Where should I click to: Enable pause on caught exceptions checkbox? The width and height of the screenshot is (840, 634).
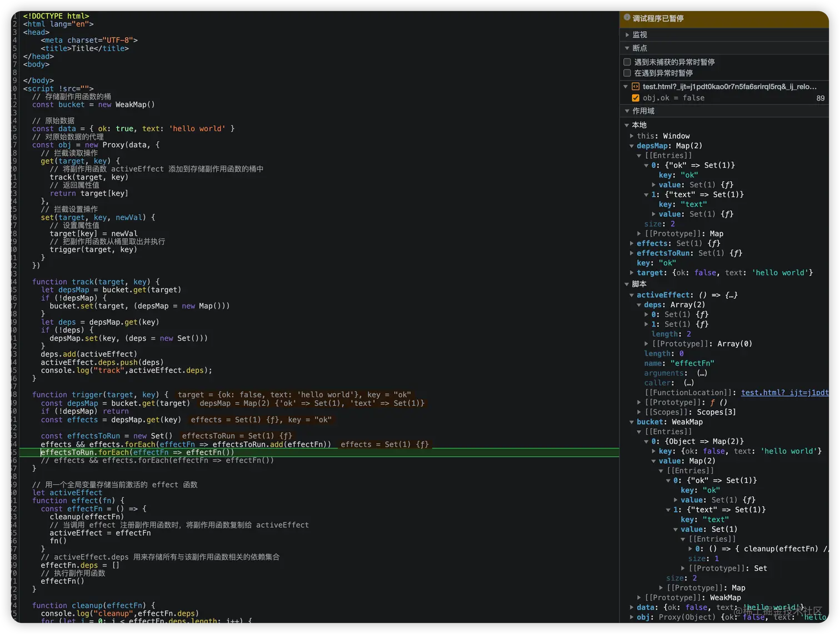click(x=627, y=73)
